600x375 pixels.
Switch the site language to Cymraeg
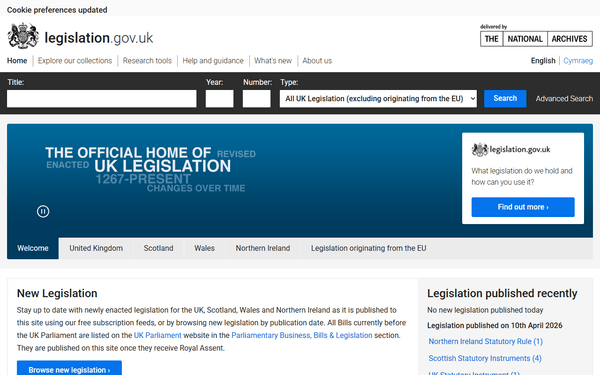pyautogui.click(x=578, y=60)
